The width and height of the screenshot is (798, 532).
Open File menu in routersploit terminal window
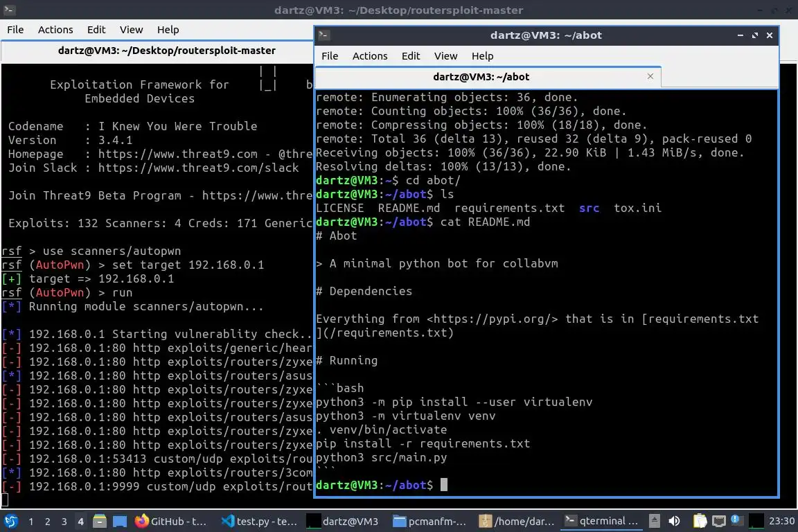pyautogui.click(x=15, y=30)
